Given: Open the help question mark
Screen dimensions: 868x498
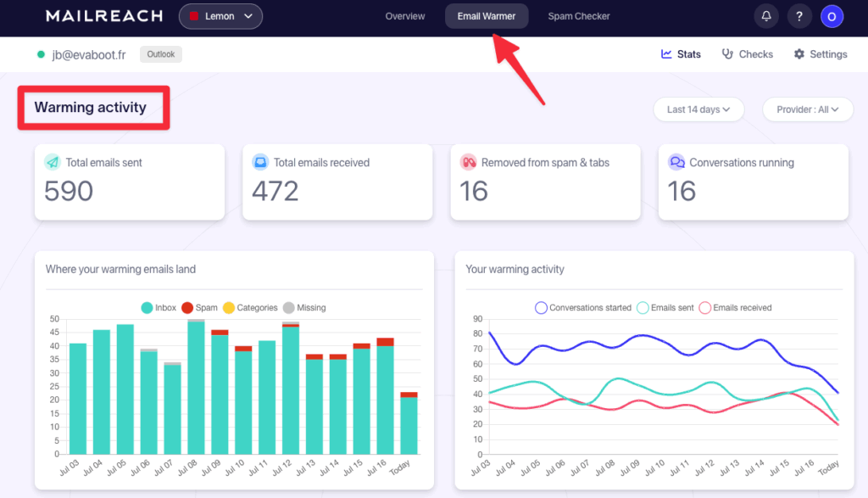Looking at the screenshot, I should pyautogui.click(x=798, y=16).
